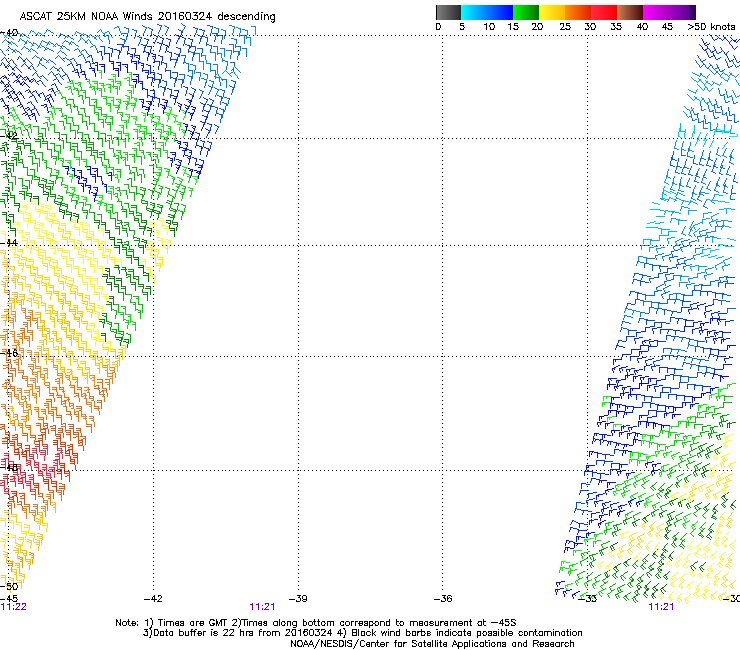Click the -50 latitude label at bottom left

pos(9,587)
